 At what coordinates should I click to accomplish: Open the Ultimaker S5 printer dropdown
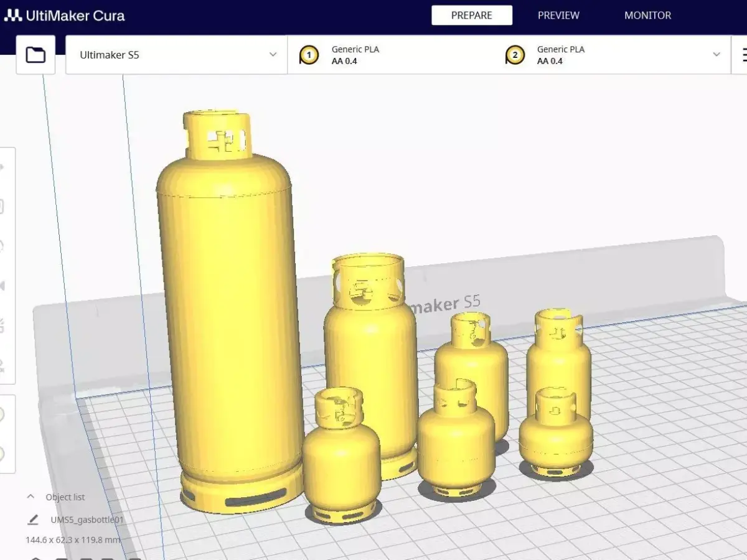176,55
